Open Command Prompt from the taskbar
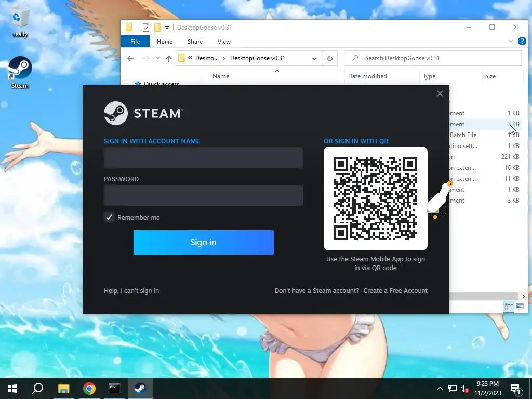This screenshot has width=532, height=399. click(x=114, y=389)
